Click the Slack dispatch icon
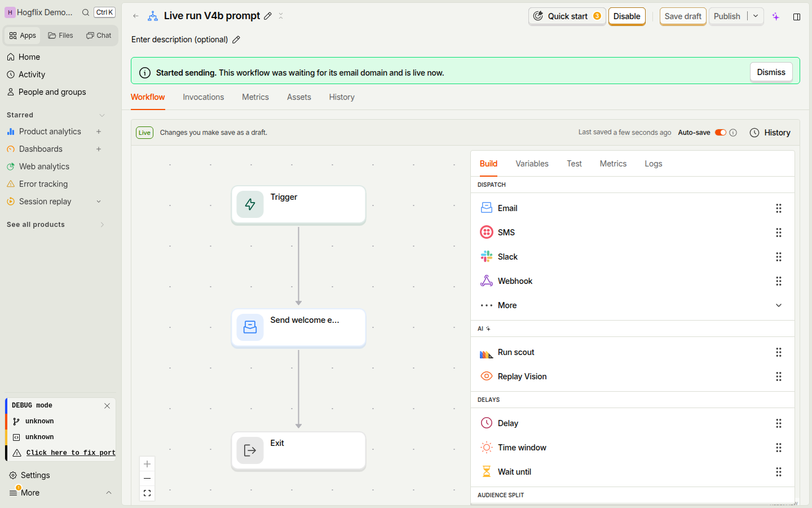Viewport: 812px width, 508px height. click(486, 257)
